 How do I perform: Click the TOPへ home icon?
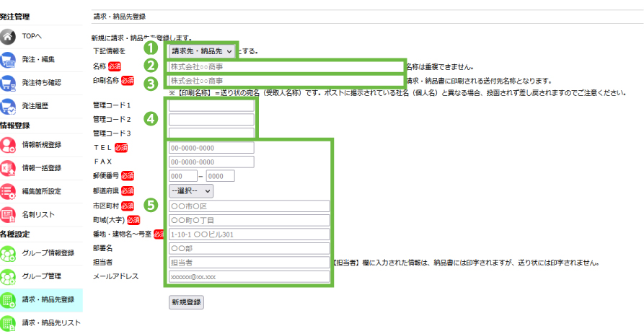pyautogui.click(x=9, y=35)
